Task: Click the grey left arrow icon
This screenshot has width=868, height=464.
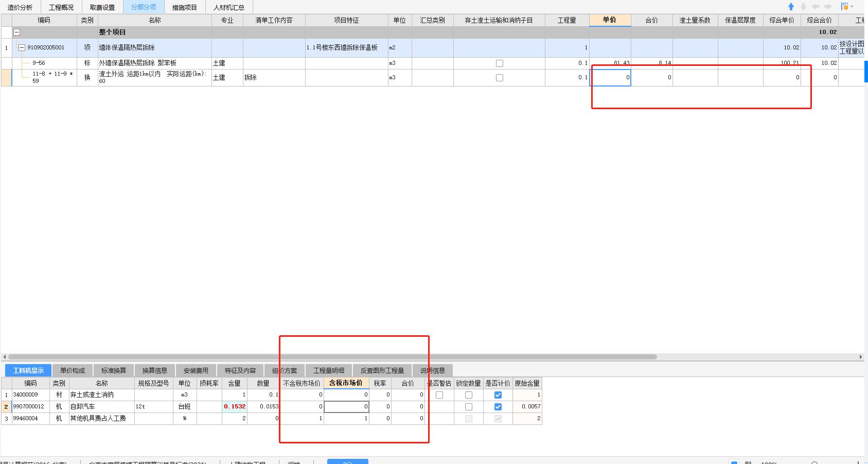Action: (x=816, y=7)
